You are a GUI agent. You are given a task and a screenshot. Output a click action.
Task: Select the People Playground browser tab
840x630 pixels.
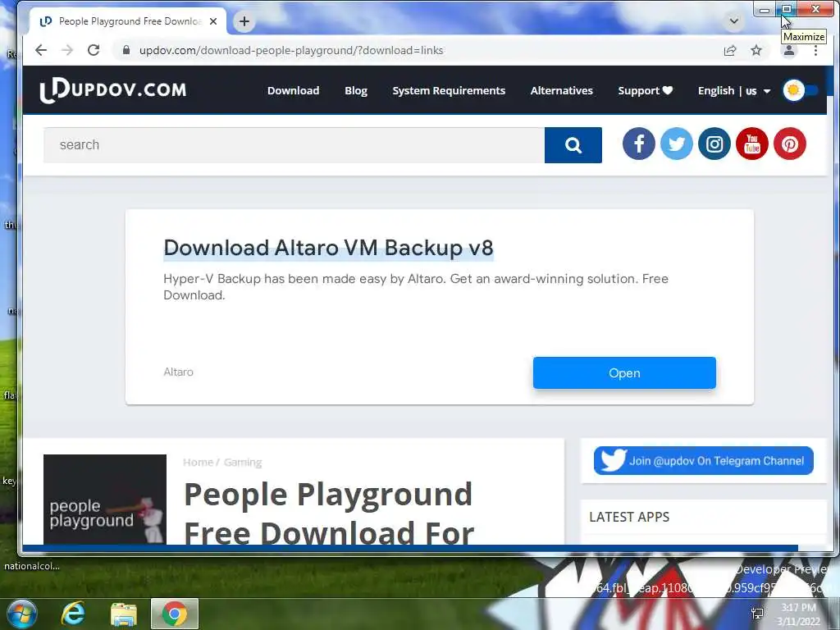pos(127,21)
